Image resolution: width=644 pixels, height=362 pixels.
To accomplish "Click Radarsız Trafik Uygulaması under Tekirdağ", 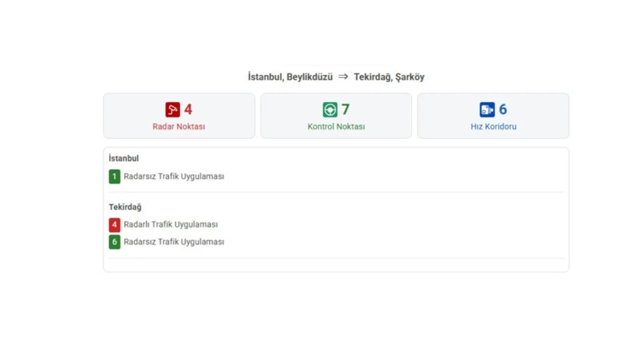I will 174,242.
